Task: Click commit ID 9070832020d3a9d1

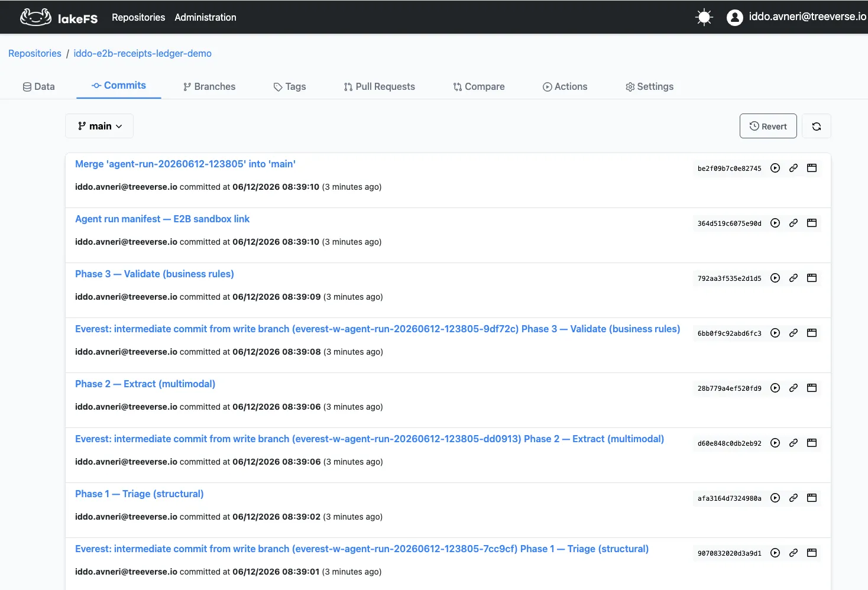Action: pos(729,553)
